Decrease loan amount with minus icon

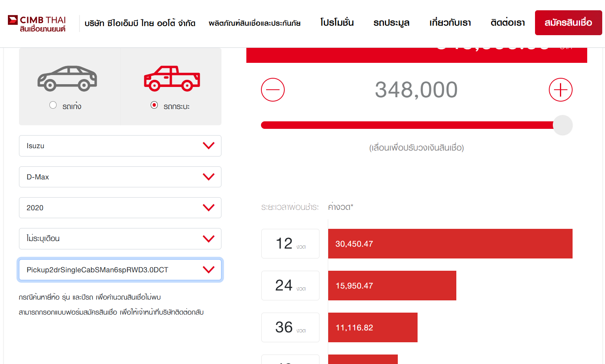pos(273,90)
